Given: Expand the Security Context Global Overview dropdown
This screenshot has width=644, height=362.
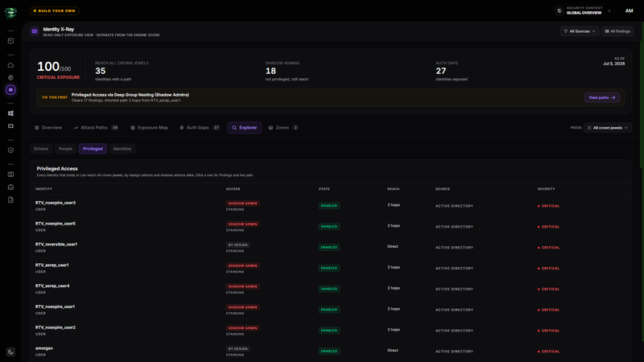Looking at the screenshot, I should (x=584, y=10).
